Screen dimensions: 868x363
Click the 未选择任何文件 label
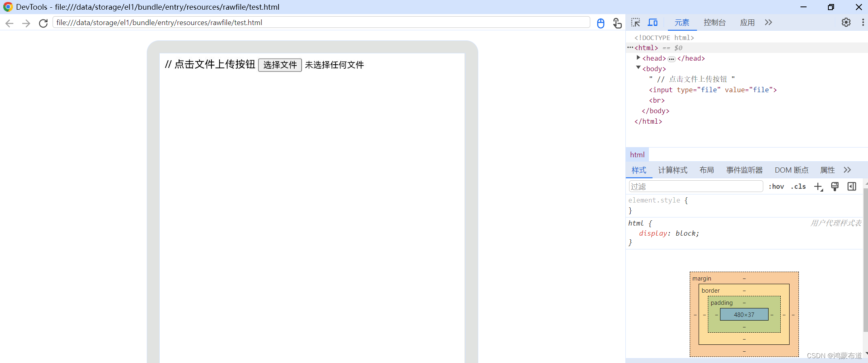pyautogui.click(x=334, y=65)
